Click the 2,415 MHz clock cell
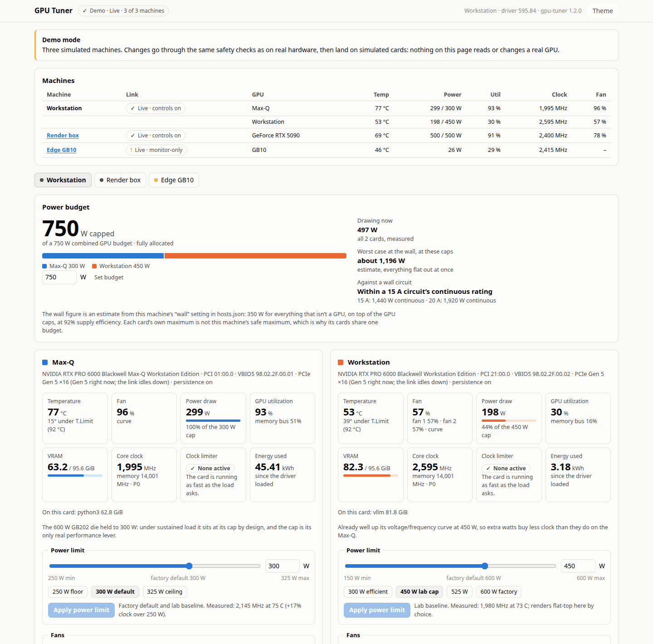 (553, 150)
